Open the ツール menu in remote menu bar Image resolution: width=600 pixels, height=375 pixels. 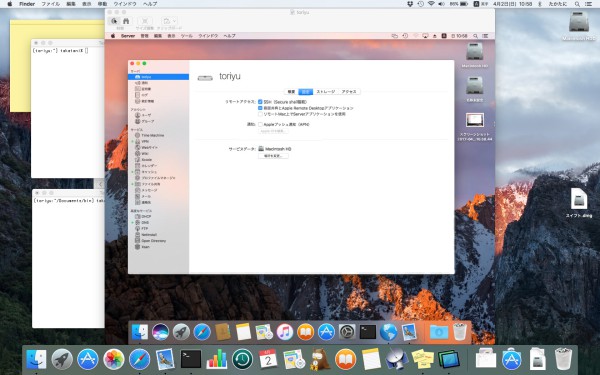pyautogui.click(x=186, y=36)
